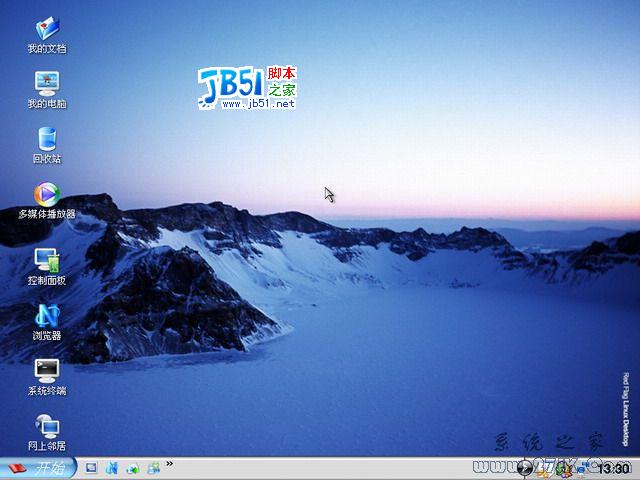Image resolution: width=640 pixels, height=480 pixels.
Task: Click the 13:30 clock in the taskbar
Action: 613,469
